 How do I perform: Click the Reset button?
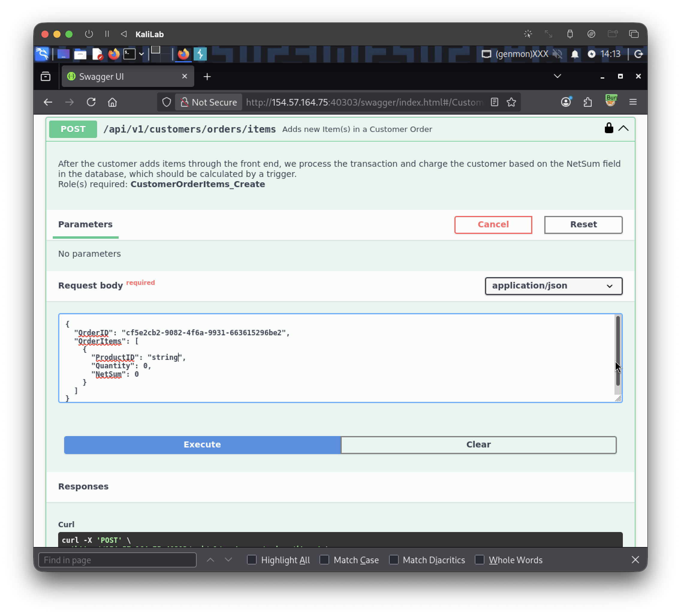tap(583, 225)
